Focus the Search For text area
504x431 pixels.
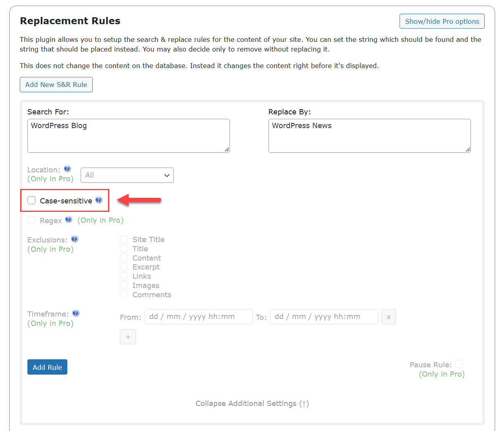pos(129,136)
